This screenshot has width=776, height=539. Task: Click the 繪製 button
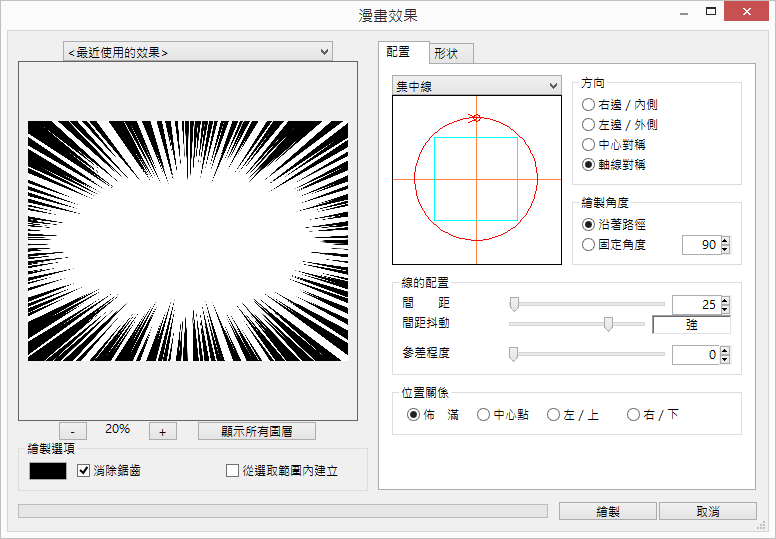pyautogui.click(x=608, y=511)
